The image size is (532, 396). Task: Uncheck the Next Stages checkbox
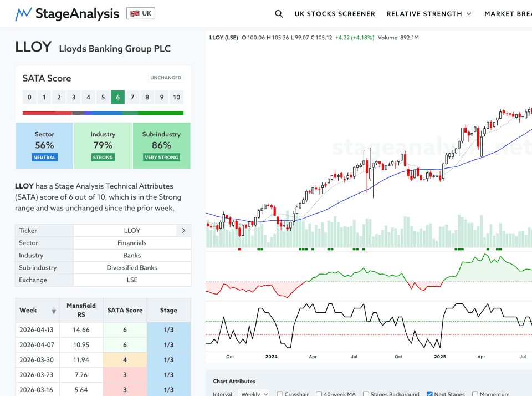click(430, 394)
